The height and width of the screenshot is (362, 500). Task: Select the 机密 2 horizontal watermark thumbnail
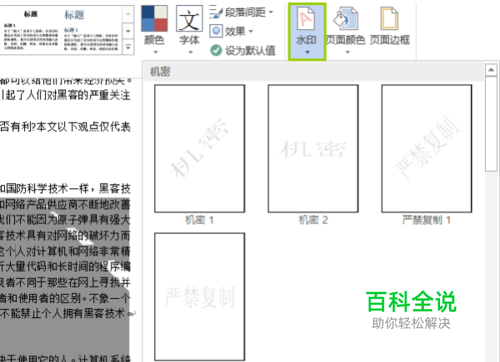[x=313, y=148]
